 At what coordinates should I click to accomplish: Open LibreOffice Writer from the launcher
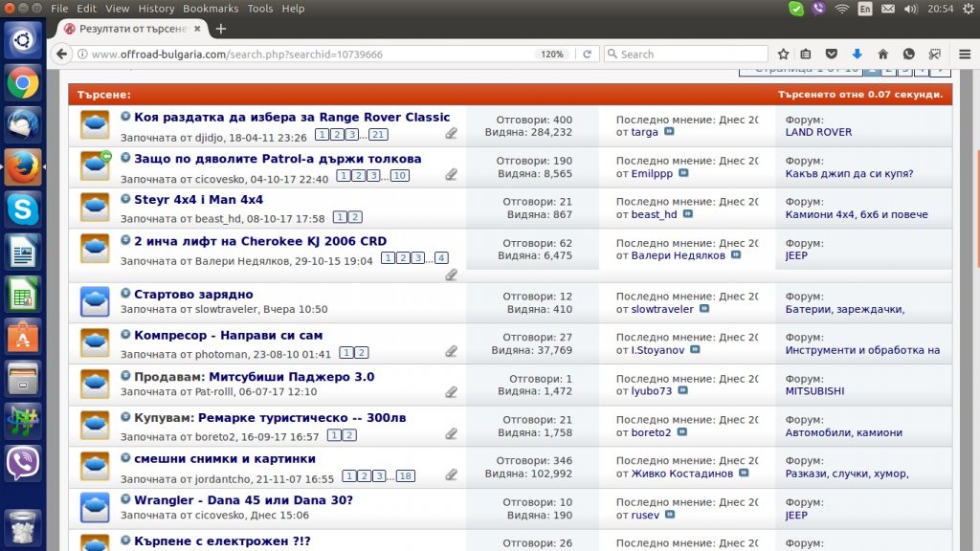coord(23,252)
